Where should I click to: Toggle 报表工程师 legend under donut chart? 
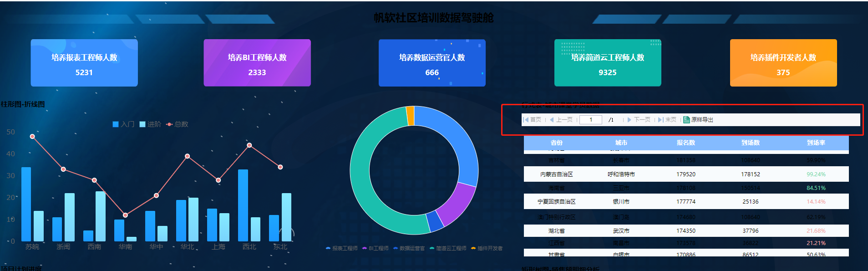click(x=342, y=248)
